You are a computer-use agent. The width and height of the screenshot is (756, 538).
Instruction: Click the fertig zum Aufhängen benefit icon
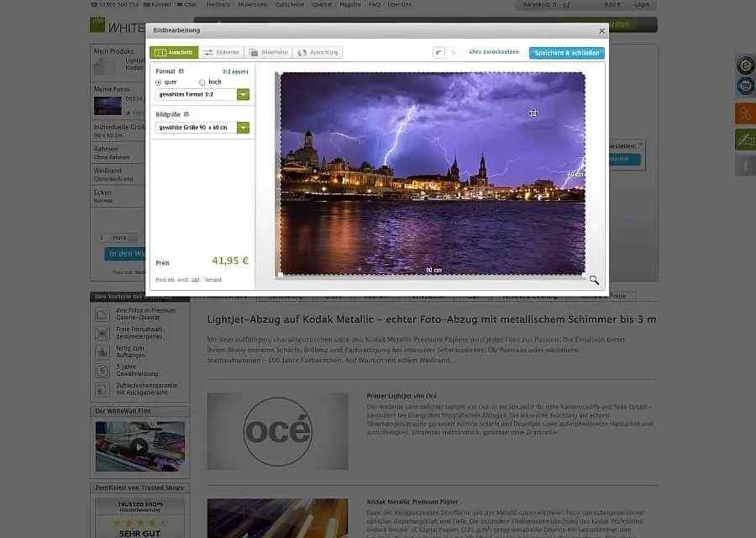tap(102, 352)
